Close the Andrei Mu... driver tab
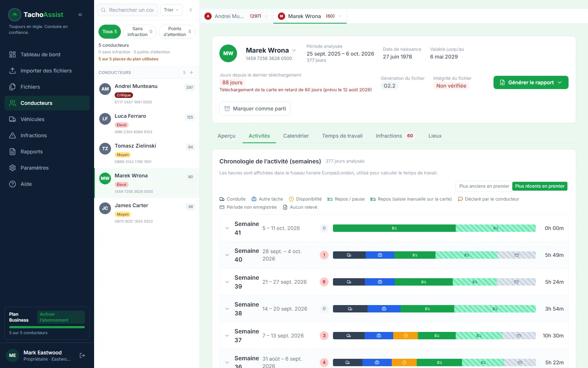The width and height of the screenshot is (588, 368). [266, 16]
